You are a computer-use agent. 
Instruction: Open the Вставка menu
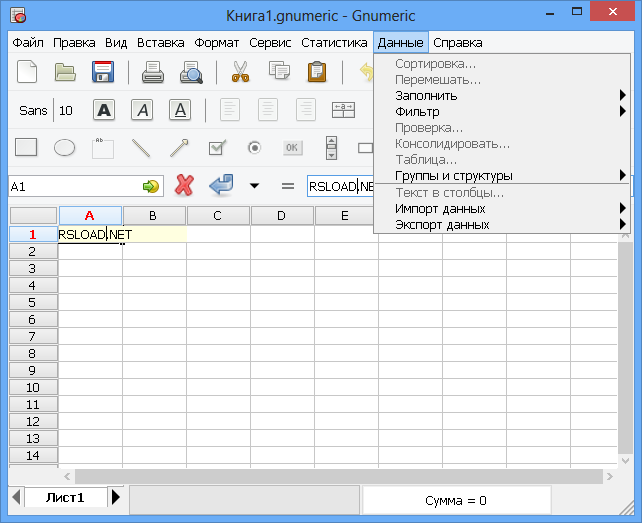coord(160,43)
